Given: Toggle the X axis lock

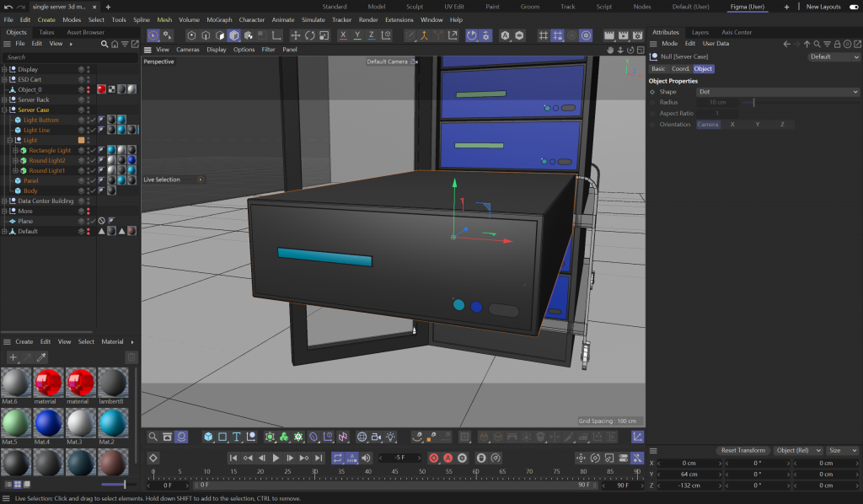Looking at the screenshot, I should (343, 35).
